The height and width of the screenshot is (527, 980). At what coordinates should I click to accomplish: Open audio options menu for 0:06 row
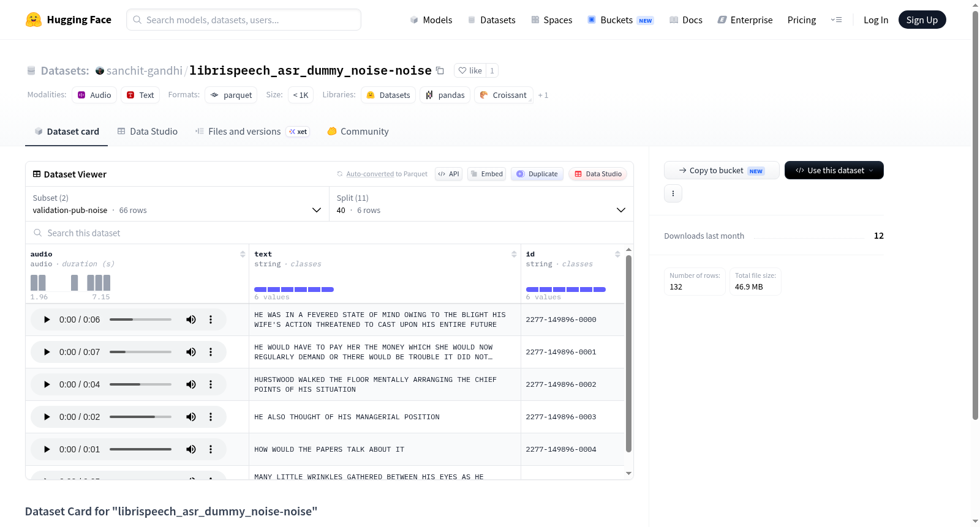point(211,320)
